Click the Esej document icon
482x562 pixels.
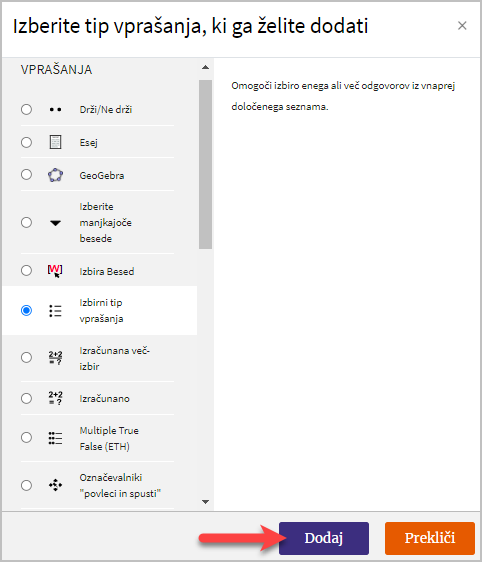(55, 142)
